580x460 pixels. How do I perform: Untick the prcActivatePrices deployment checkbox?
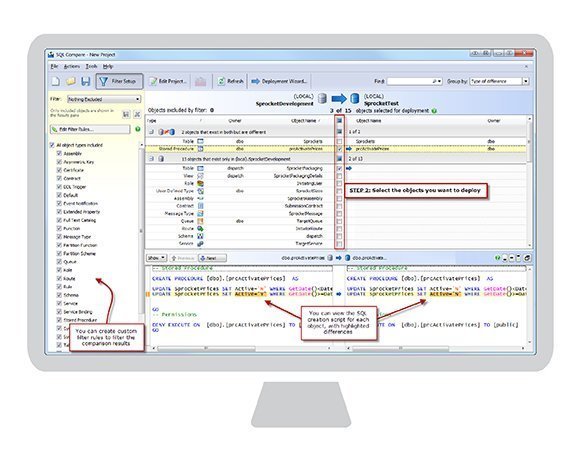pos(339,149)
